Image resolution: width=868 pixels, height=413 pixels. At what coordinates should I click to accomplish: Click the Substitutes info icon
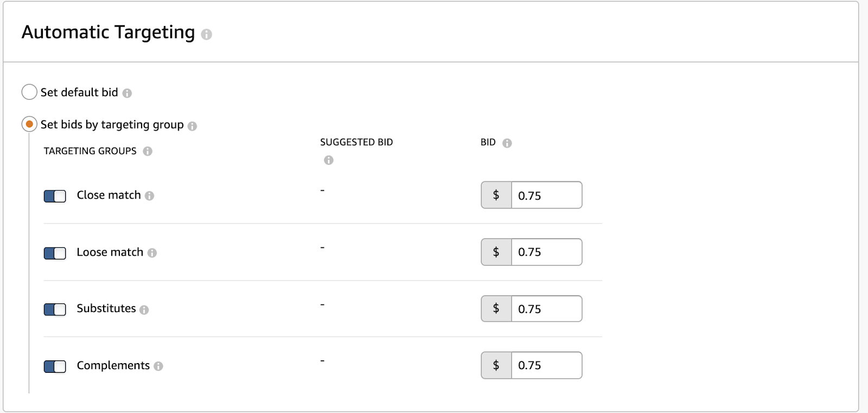tap(144, 310)
